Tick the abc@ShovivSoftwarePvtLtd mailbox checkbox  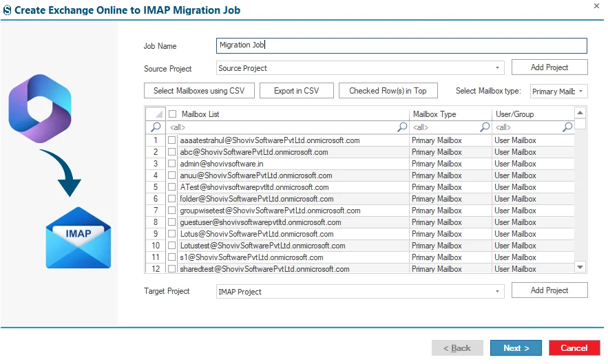point(171,152)
